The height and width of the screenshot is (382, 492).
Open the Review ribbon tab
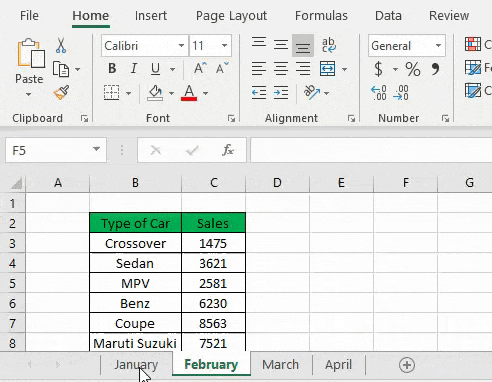click(449, 16)
